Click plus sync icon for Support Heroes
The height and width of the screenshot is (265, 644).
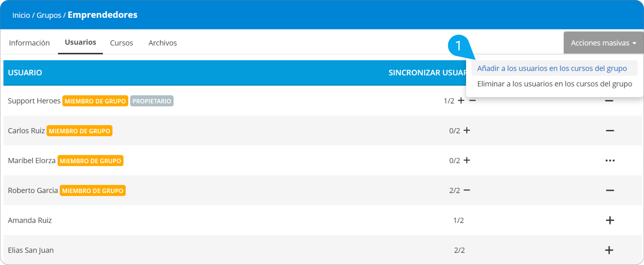(x=461, y=101)
